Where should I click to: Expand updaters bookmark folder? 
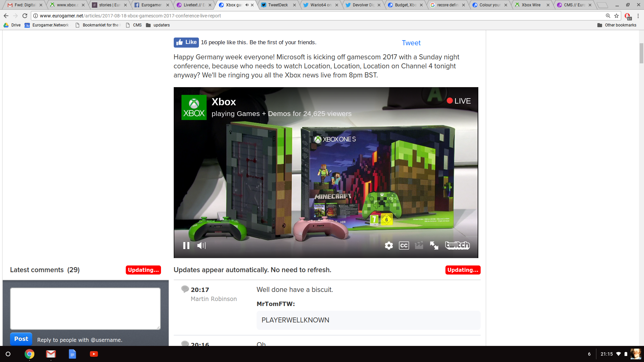(158, 25)
